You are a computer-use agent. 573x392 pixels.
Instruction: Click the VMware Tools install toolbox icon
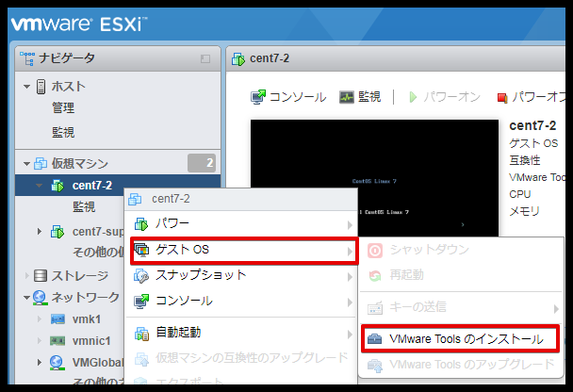[374, 339]
